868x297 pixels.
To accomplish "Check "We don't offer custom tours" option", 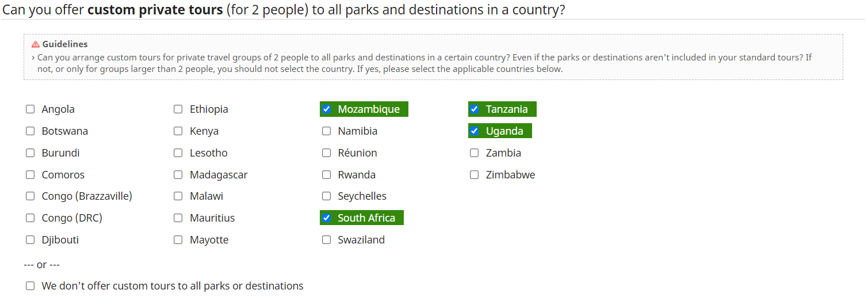I will coord(30,286).
